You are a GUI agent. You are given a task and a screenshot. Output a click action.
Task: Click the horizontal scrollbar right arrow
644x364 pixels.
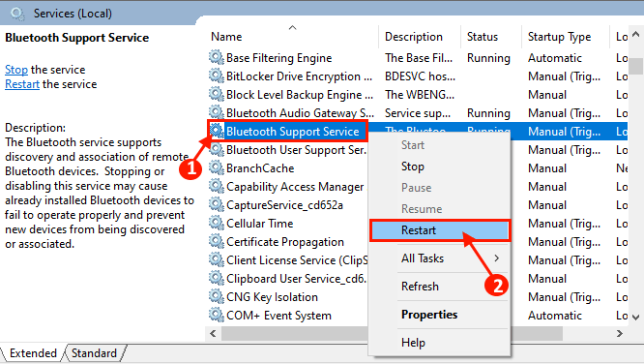620,334
